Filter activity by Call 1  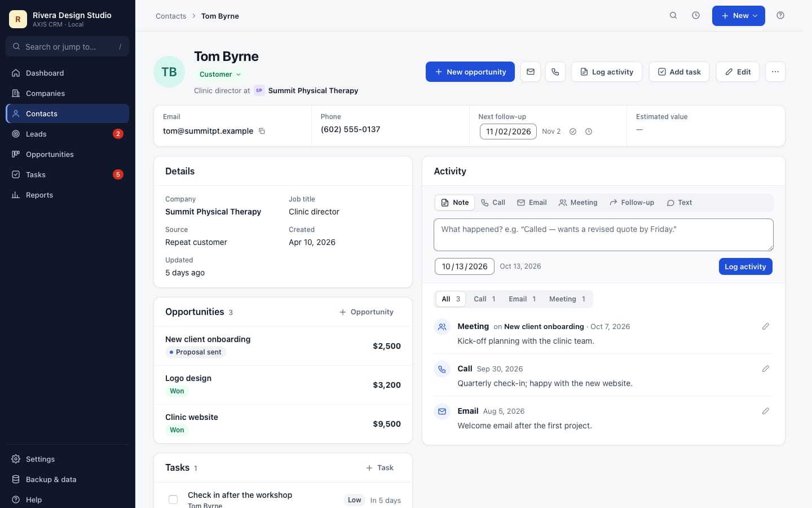(484, 299)
